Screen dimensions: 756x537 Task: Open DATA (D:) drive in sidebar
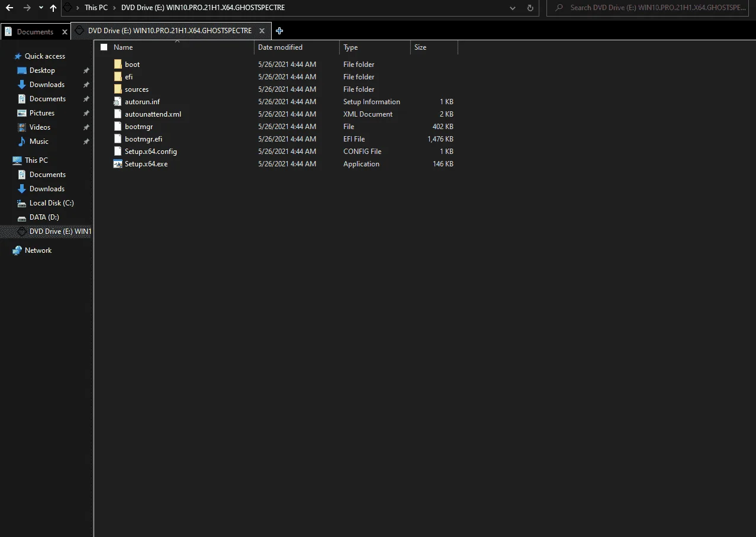pyautogui.click(x=44, y=217)
